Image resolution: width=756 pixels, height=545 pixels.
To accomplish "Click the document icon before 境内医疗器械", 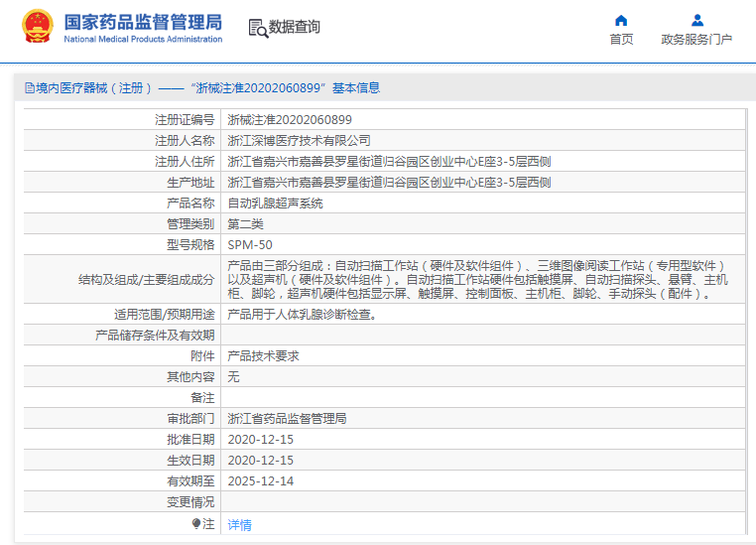I will tap(29, 88).
